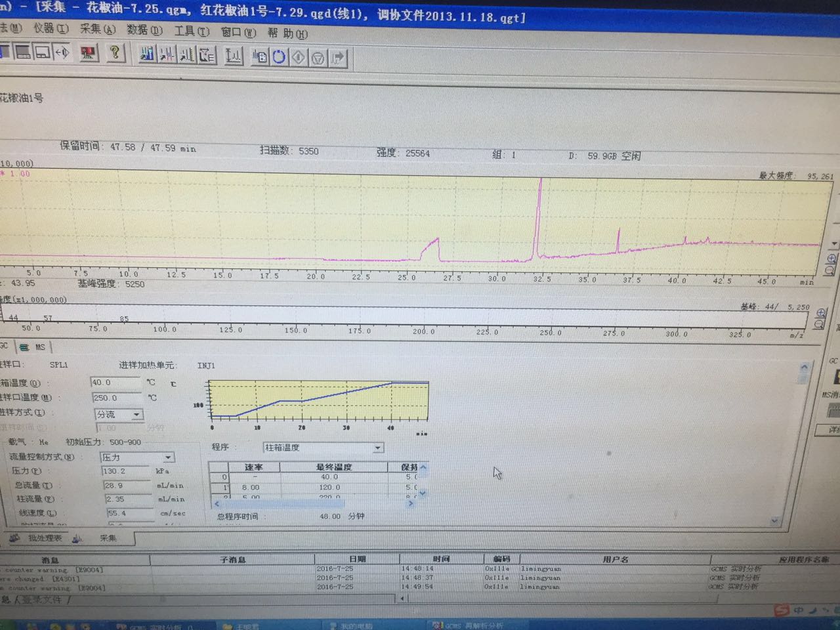The width and height of the screenshot is (840, 630).
Task: Click the 压力 field showing 130.2
Action: point(126,471)
